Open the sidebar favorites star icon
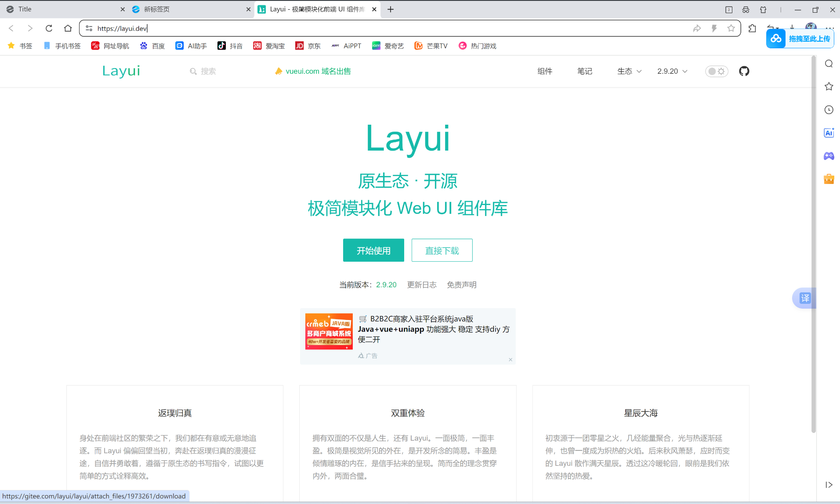840x504 pixels. click(x=829, y=86)
